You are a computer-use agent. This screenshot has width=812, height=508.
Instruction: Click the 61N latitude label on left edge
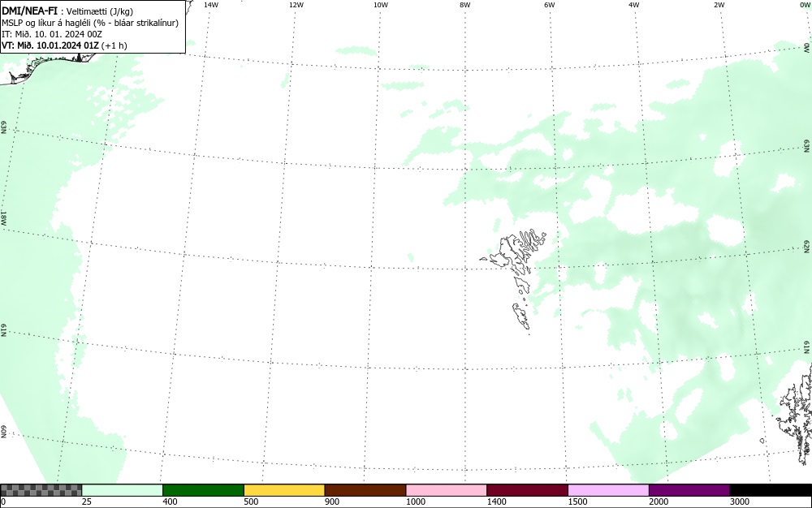(x=3, y=330)
